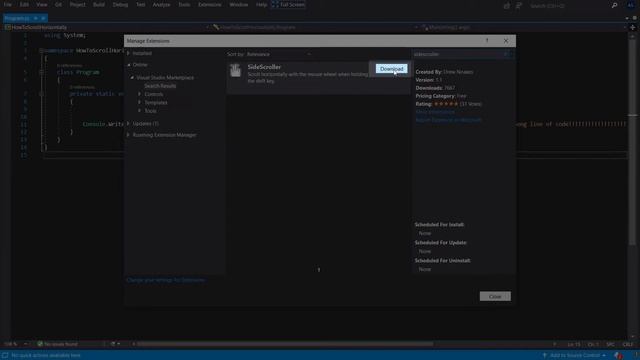Click the search magnifier icon
Image resolution: width=640 pixels, height=360 pixels.
click(x=614, y=6)
